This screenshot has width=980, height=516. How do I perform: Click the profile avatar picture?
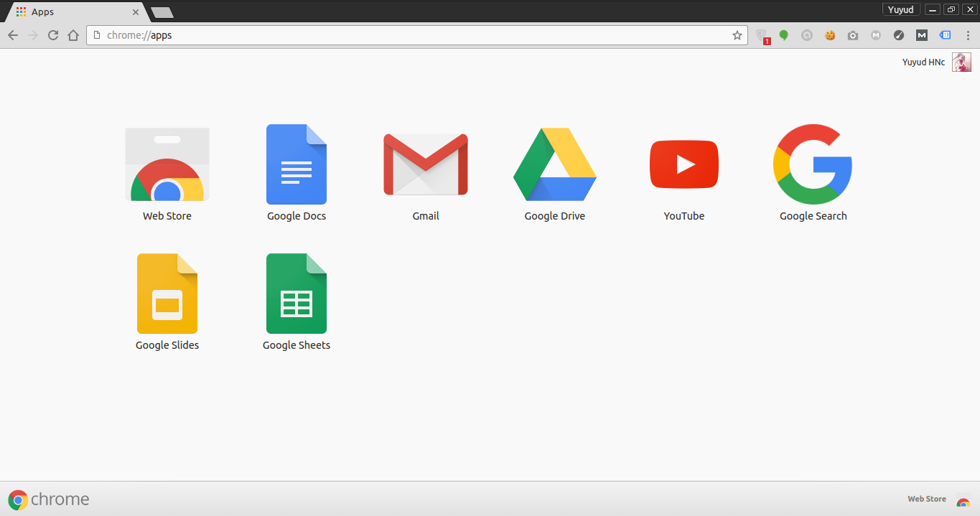pyautogui.click(x=961, y=62)
